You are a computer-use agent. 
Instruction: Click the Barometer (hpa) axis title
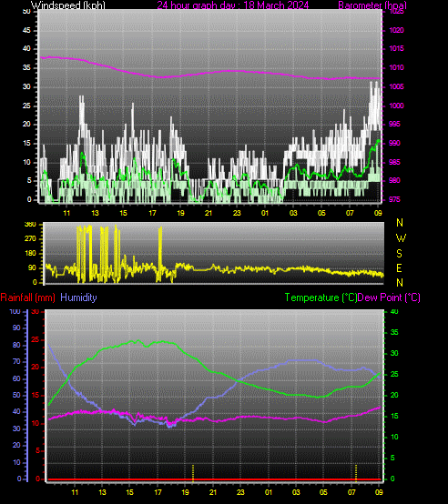[x=372, y=5]
